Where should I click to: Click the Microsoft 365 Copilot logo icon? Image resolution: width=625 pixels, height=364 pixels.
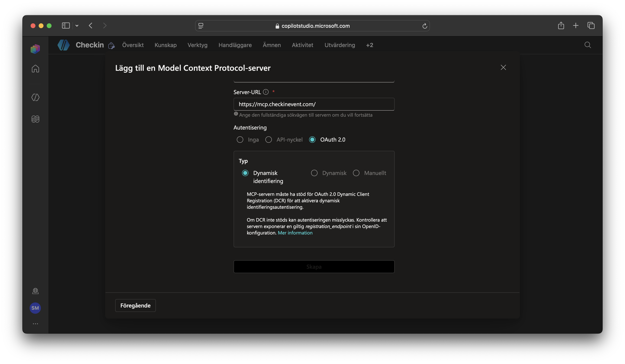(35, 49)
